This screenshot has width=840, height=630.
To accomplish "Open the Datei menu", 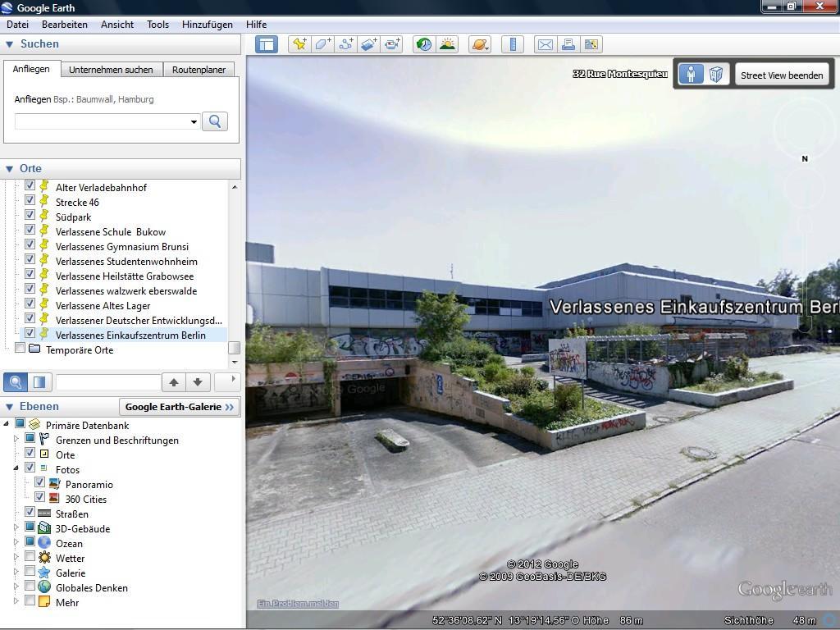I will [x=18, y=25].
